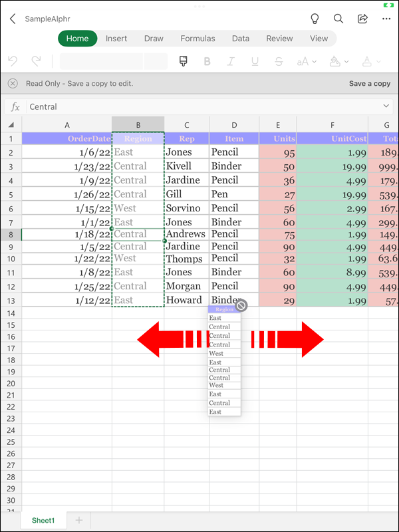Select column A header
Screen dimensions: 399x532
[67, 125]
